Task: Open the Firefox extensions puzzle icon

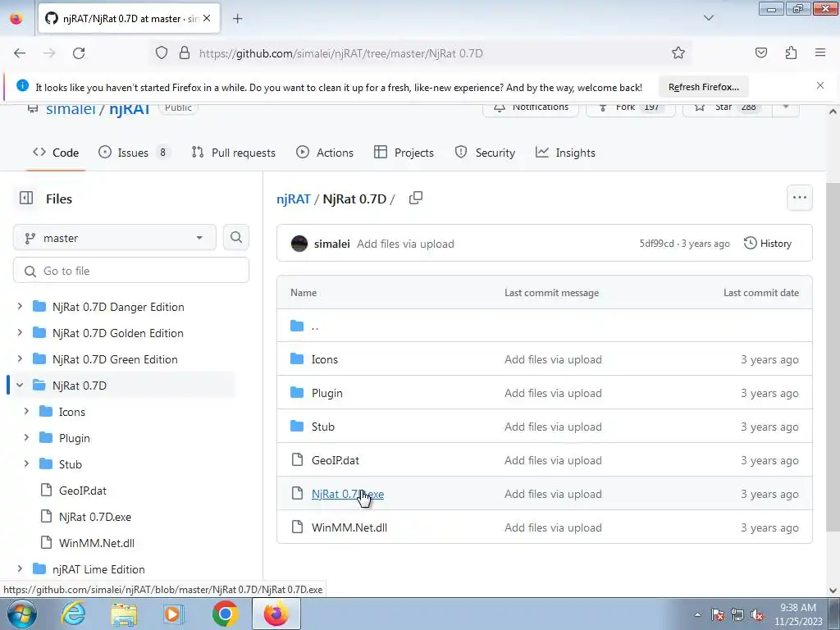Action: [x=791, y=52]
